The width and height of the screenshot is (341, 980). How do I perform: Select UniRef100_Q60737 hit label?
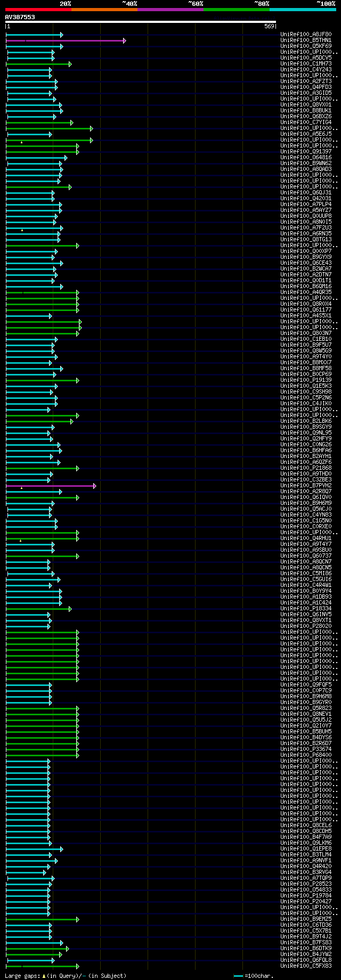(306, 556)
